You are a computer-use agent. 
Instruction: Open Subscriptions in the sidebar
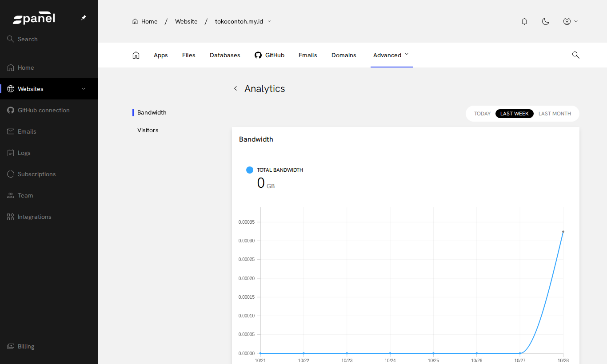[49, 174]
